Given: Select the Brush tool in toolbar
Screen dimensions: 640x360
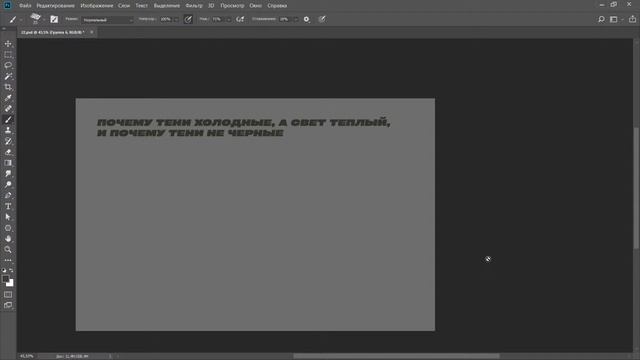Looking at the screenshot, I should pyautogui.click(x=8, y=120).
